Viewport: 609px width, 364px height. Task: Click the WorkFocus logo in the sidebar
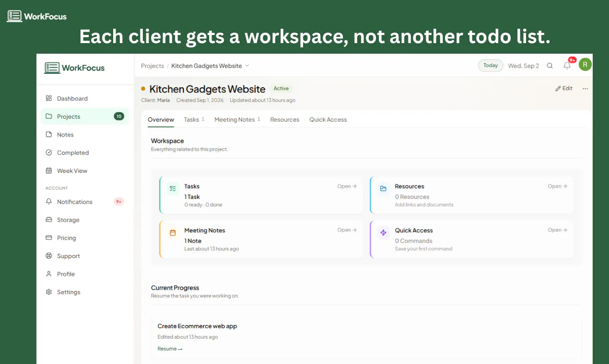click(x=74, y=68)
